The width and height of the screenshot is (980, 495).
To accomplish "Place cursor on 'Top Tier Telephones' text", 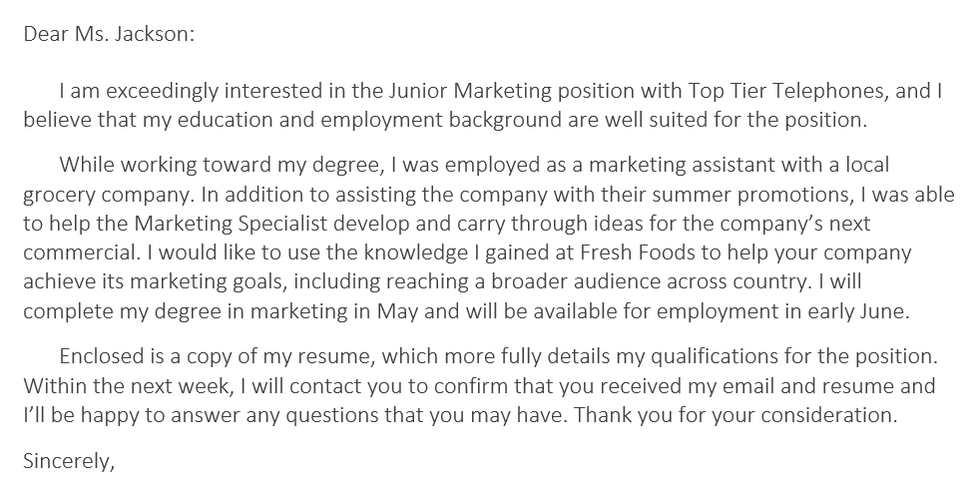I will [787, 92].
